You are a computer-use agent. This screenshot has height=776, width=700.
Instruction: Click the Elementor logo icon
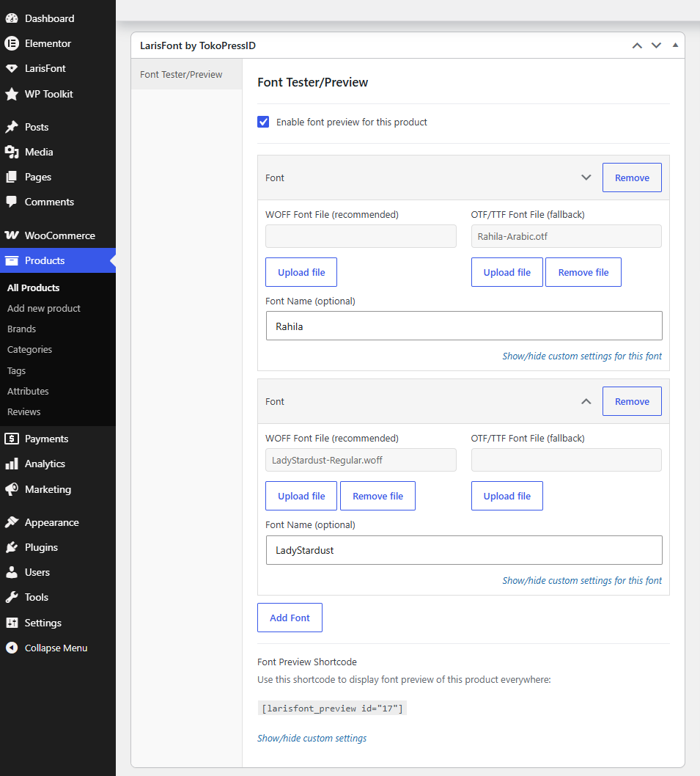coord(12,43)
